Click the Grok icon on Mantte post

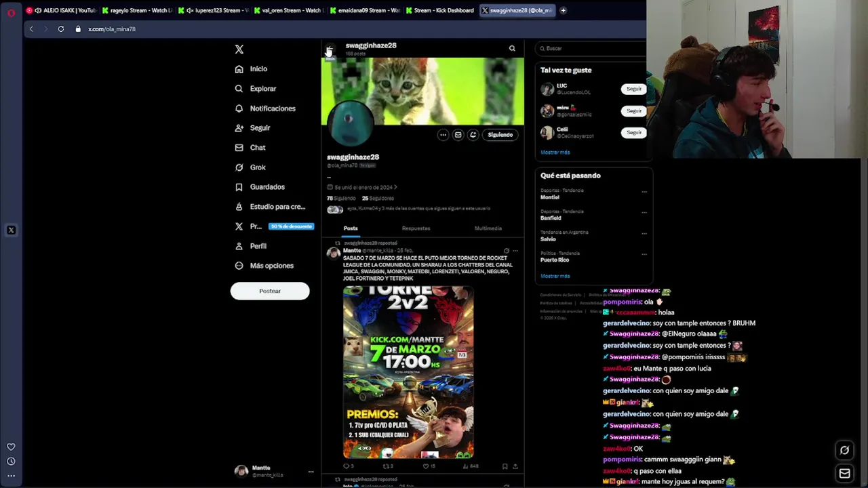pos(506,251)
